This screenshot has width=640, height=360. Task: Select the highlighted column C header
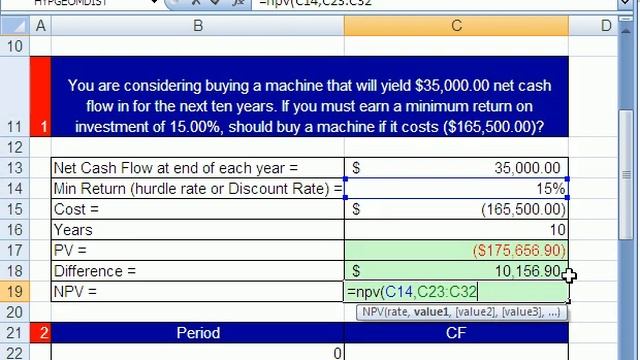(x=456, y=26)
